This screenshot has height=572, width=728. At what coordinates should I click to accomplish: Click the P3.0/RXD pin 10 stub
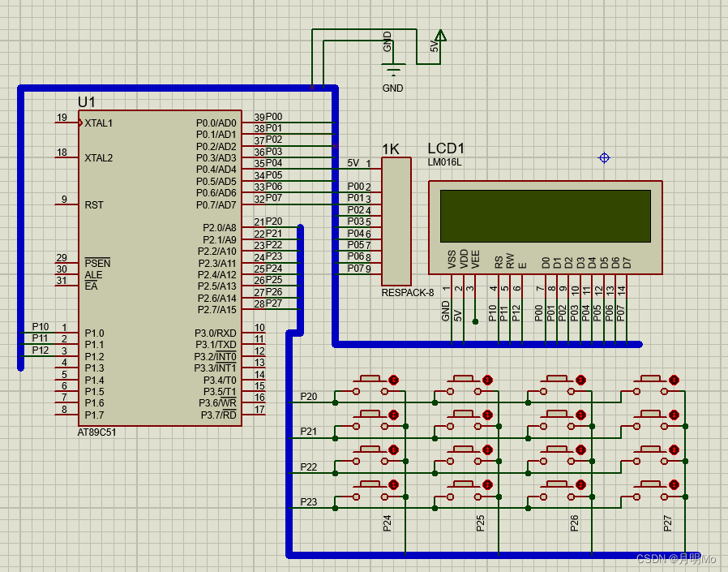pyautogui.click(x=254, y=333)
